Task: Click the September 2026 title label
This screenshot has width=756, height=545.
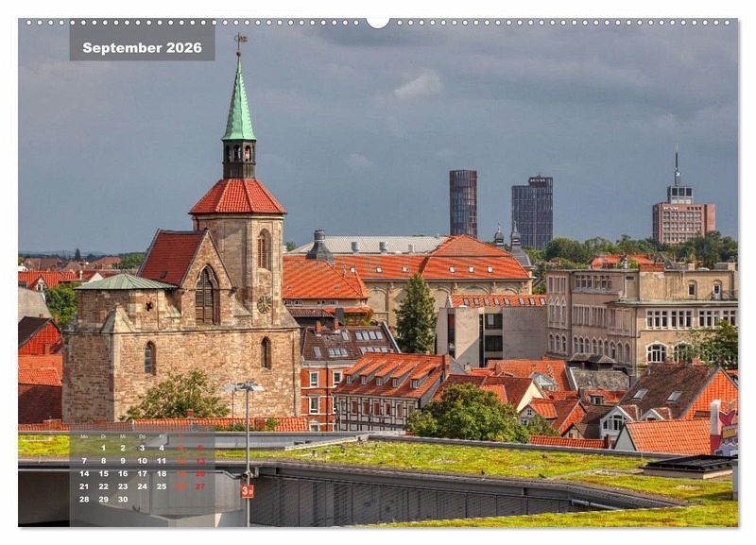Action: tap(142, 47)
